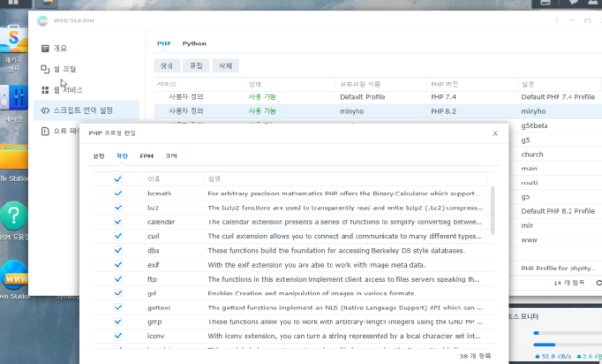Click the Web Station desktop icon
Screen dimensions: 602x364
coord(14,275)
